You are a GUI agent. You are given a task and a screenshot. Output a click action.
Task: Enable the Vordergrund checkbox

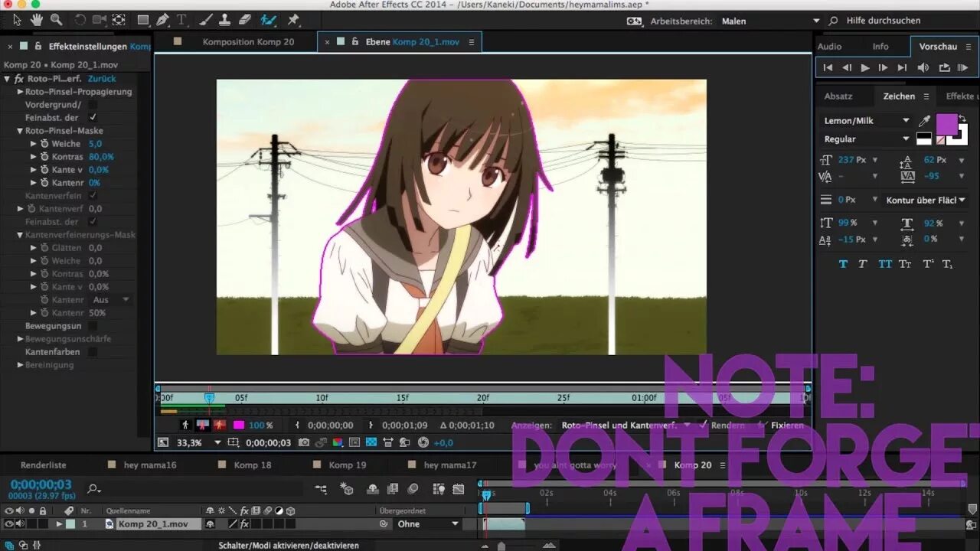point(93,104)
